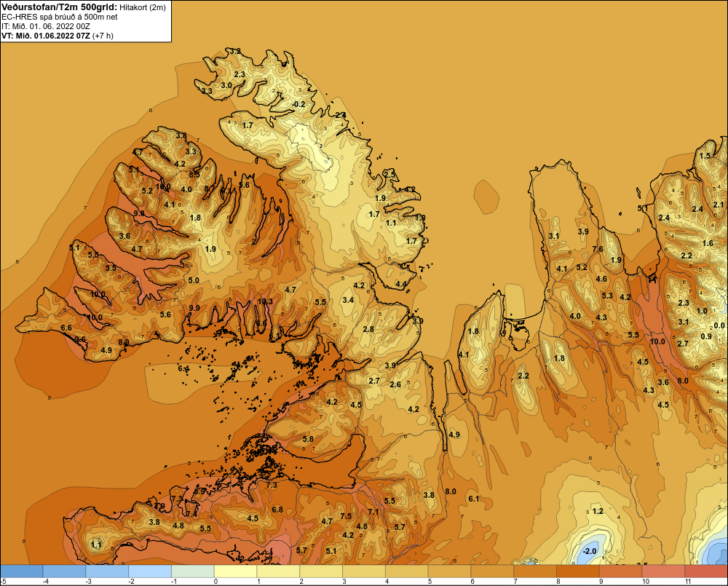Click the '-2.0' temperature value on the glacier
Image resolution: width=728 pixels, height=586 pixels.
[x=589, y=551]
